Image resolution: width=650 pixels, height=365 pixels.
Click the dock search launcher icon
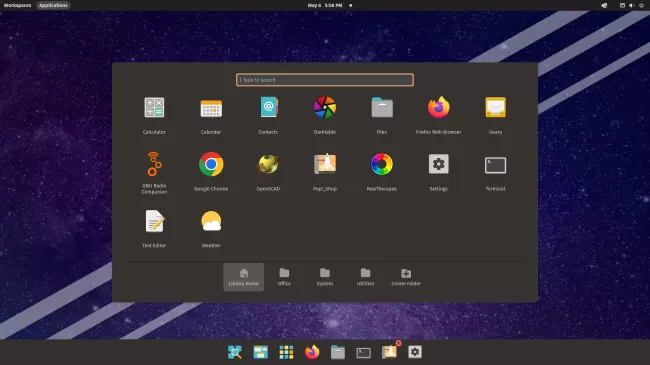235,352
